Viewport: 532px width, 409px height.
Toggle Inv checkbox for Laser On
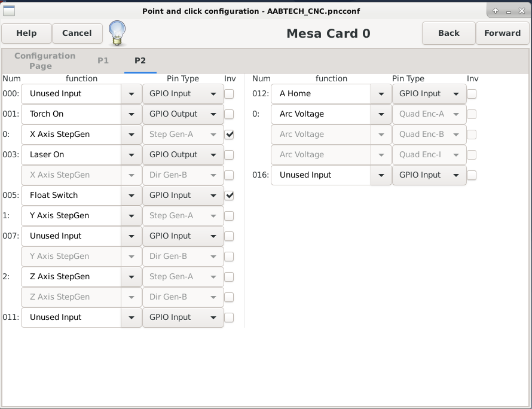point(229,155)
